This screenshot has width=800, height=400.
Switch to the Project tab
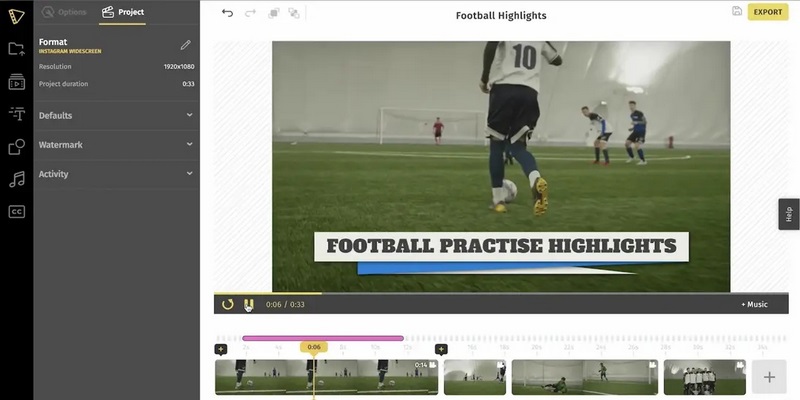122,12
